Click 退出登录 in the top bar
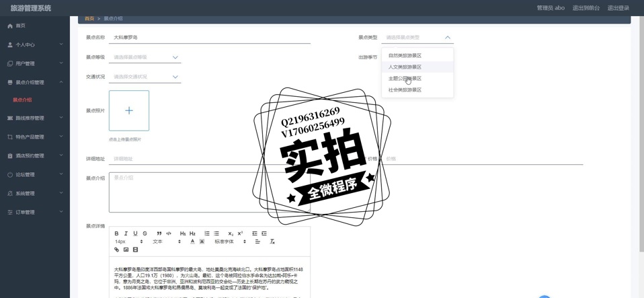The height and width of the screenshot is (298, 644). (618, 8)
